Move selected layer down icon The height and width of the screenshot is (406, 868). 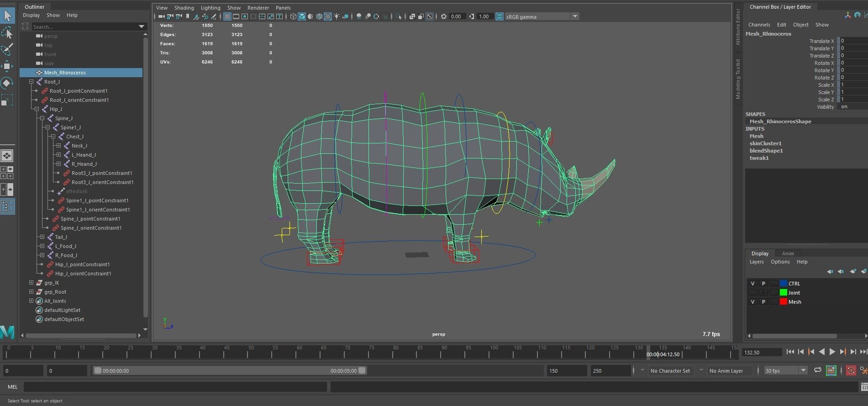click(842, 271)
